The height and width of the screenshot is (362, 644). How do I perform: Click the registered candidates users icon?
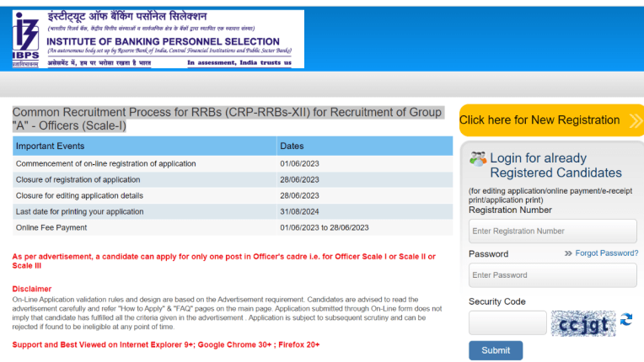pyautogui.click(x=478, y=158)
